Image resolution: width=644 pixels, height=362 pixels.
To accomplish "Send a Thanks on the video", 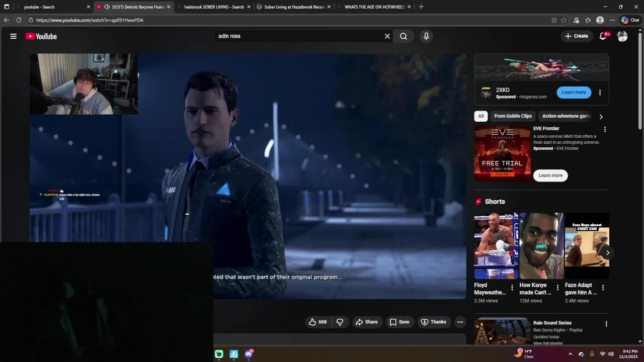I will tap(434, 322).
